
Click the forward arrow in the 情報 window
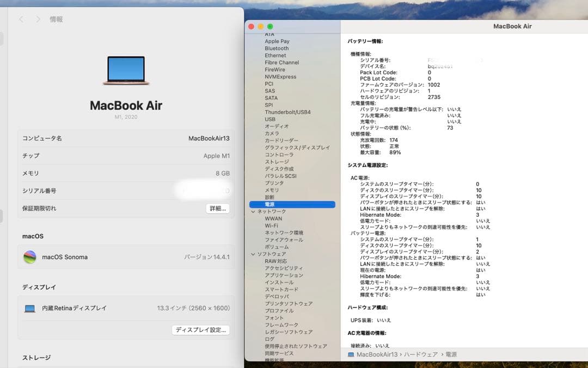pyautogui.click(x=38, y=19)
